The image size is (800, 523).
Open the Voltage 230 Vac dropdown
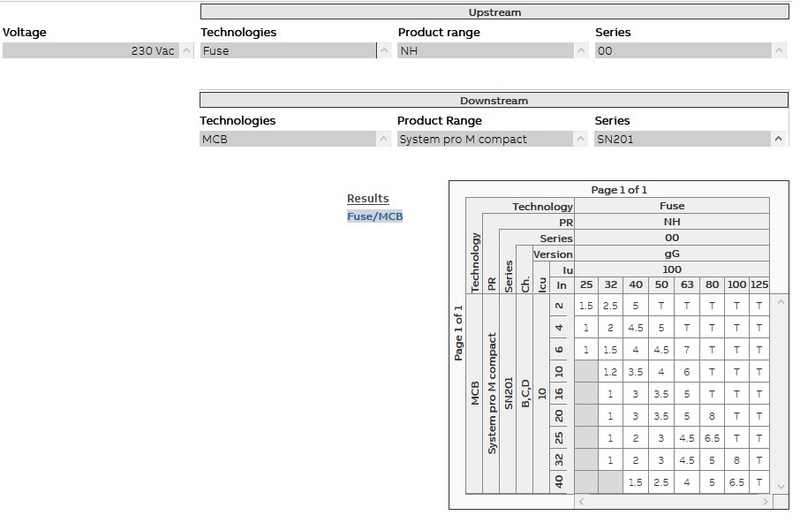[x=186, y=51]
